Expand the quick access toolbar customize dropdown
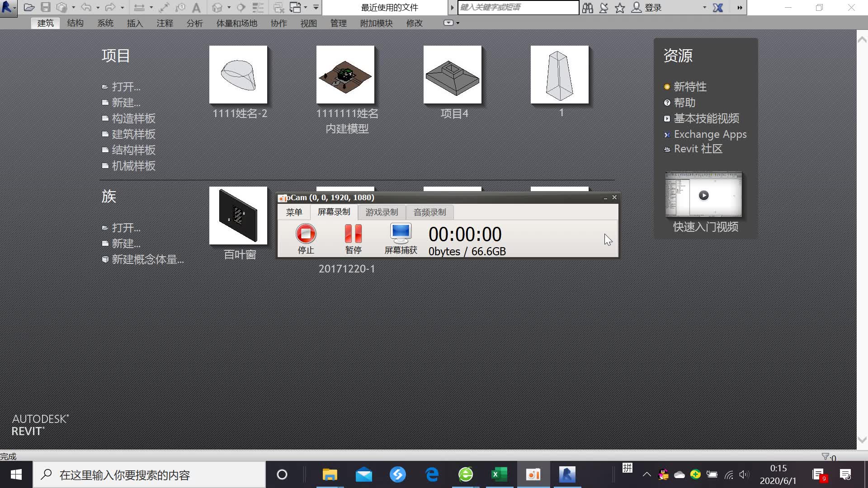 click(x=316, y=7)
